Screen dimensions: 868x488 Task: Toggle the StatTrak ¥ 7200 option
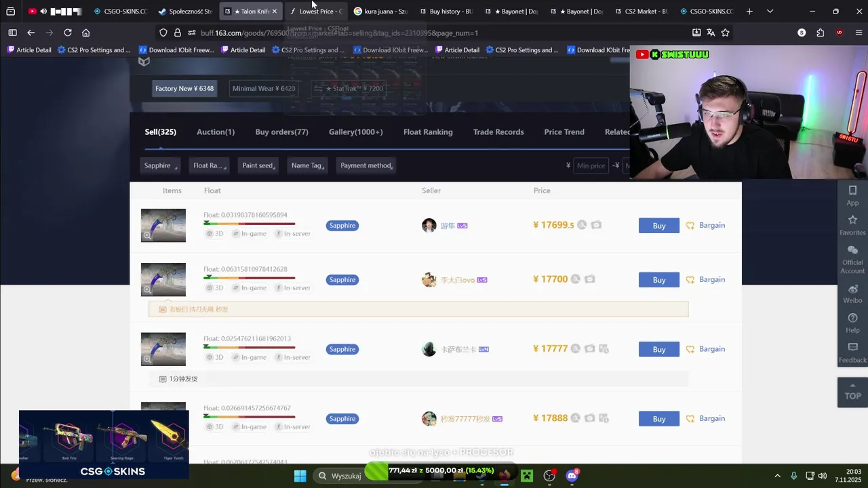point(349,89)
